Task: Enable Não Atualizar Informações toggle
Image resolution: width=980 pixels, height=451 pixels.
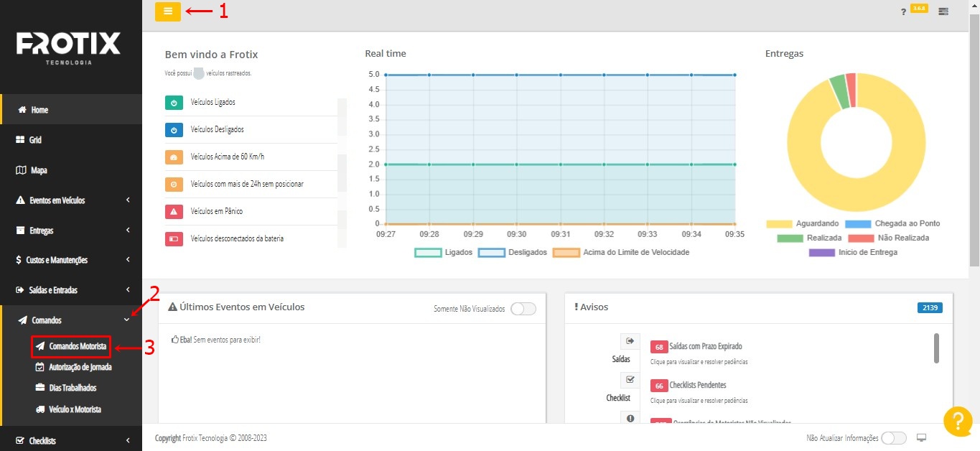Action: 894,438
